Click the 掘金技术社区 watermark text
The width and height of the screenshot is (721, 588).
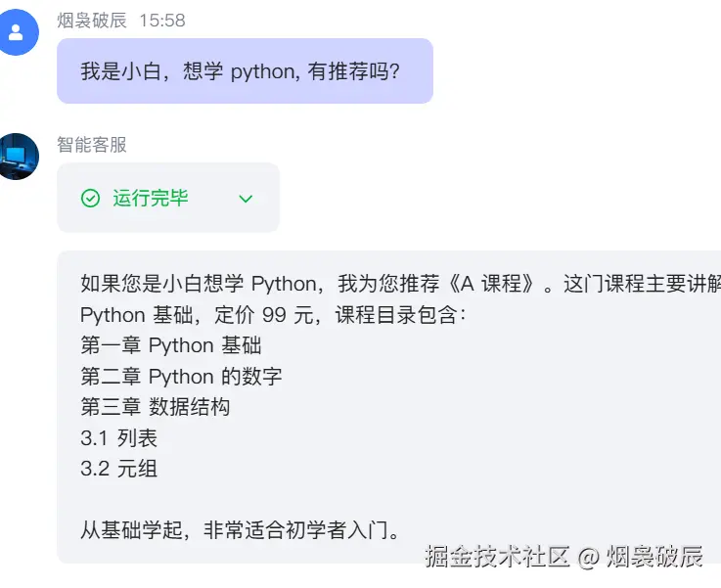point(497,558)
